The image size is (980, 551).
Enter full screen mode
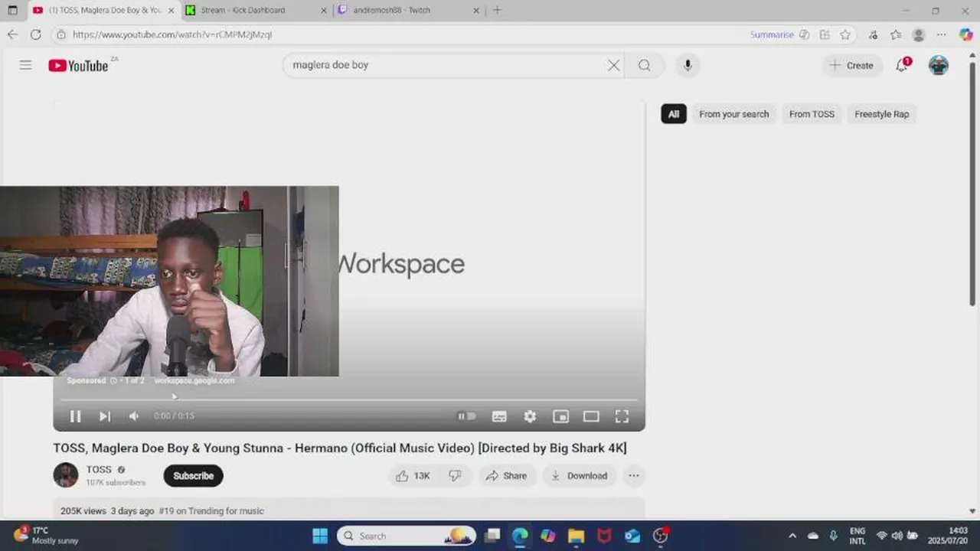pyautogui.click(x=622, y=416)
